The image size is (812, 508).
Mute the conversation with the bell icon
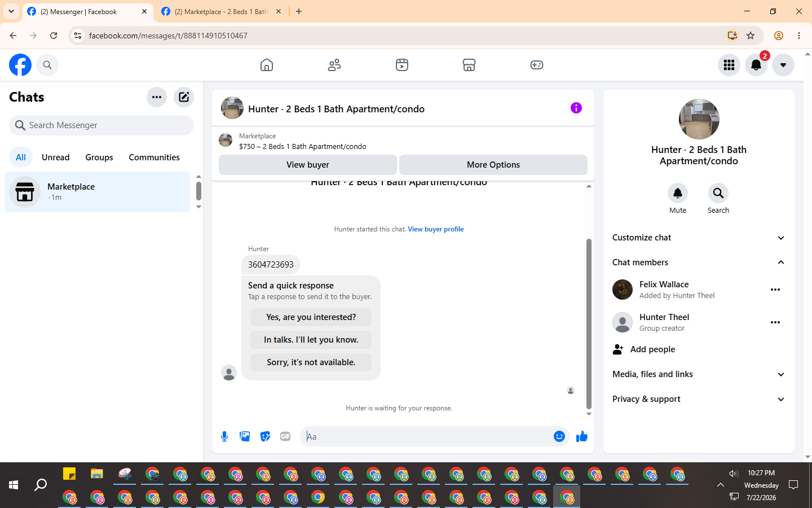(678, 193)
